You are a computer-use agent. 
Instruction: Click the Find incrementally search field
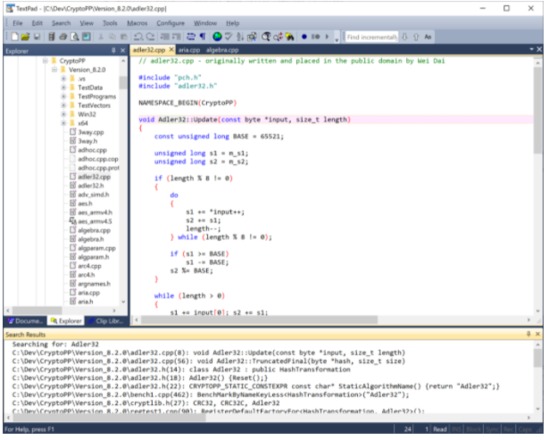372,37
